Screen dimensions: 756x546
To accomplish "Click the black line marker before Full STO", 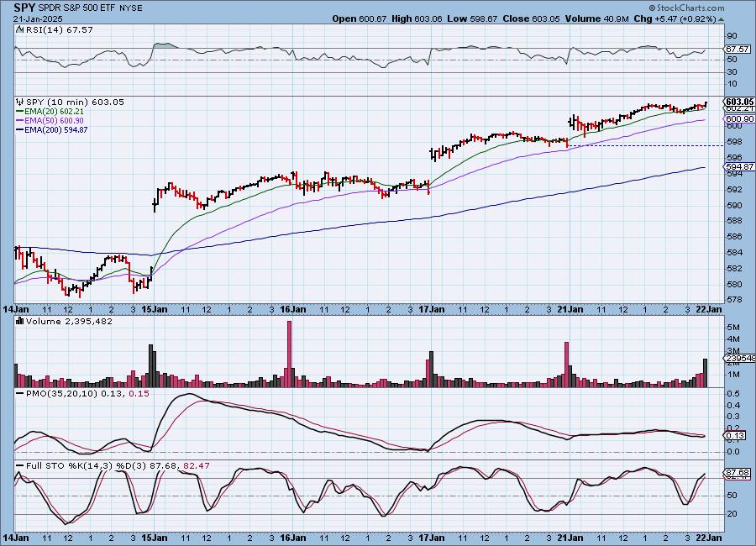I will click(x=20, y=466).
